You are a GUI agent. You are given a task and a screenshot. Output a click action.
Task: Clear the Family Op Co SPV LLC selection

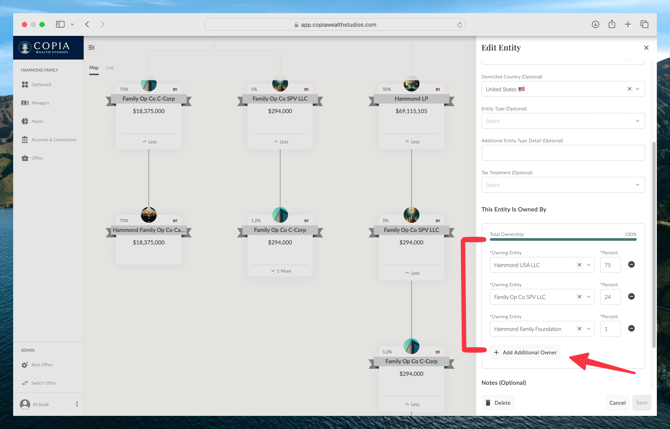pyautogui.click(x=579, y=297)
